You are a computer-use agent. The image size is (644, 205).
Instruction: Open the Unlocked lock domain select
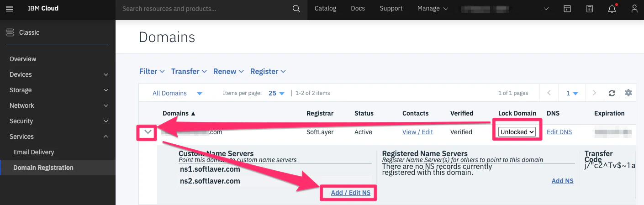[x=517, y=132]
